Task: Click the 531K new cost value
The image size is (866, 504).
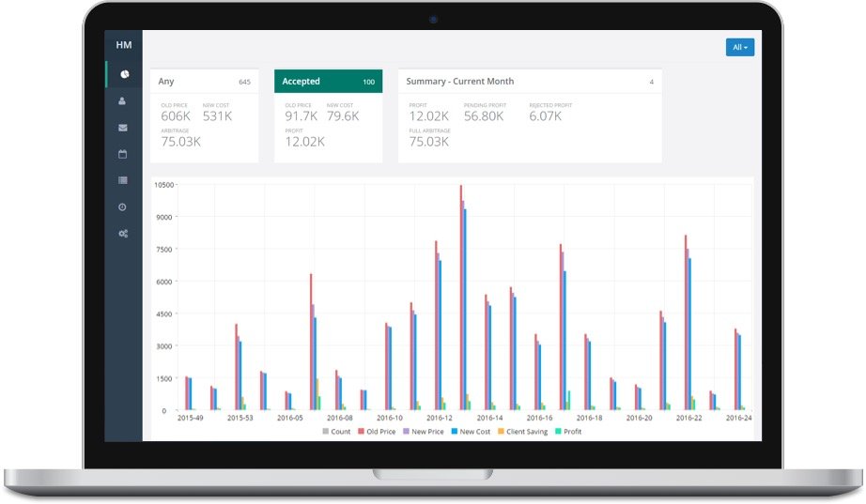Action: click(x=217, y=116)
